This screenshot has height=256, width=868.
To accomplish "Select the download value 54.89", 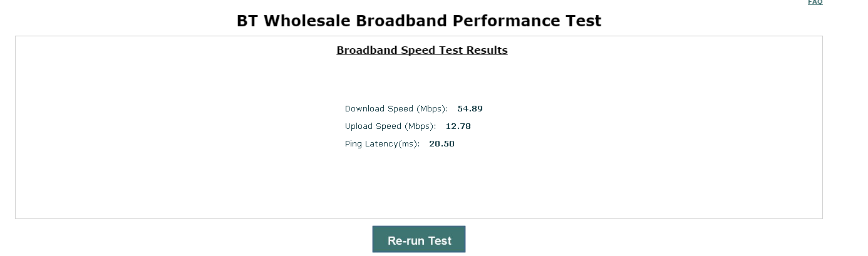I will (470, 109).
